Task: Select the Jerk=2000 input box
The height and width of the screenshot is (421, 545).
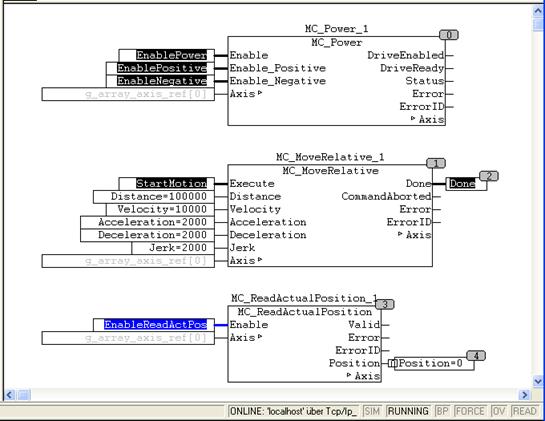Action: [173, 248]
